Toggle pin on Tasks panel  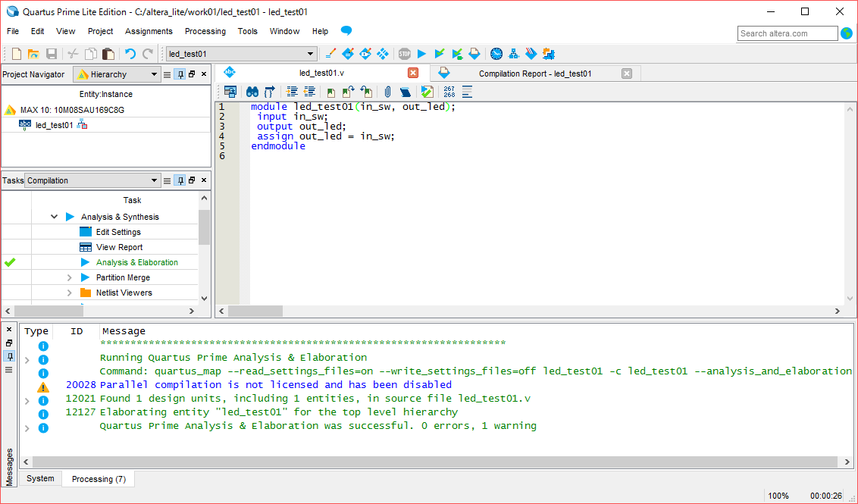[180, 180]
